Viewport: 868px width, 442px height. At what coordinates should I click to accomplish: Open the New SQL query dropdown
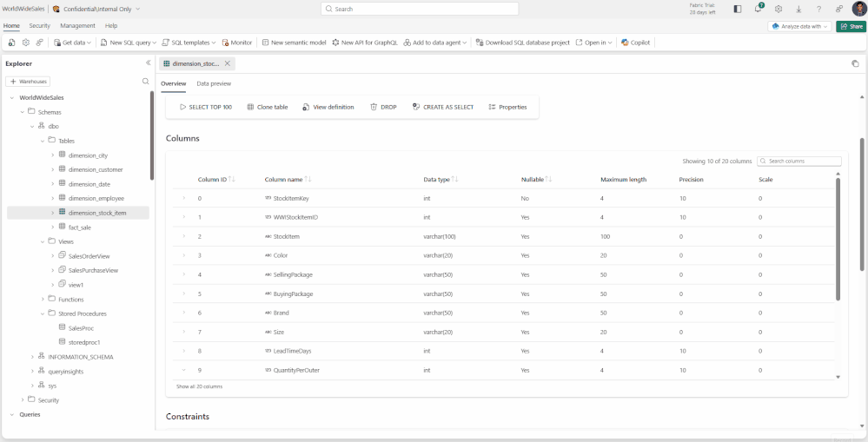[x=129, y=43]
